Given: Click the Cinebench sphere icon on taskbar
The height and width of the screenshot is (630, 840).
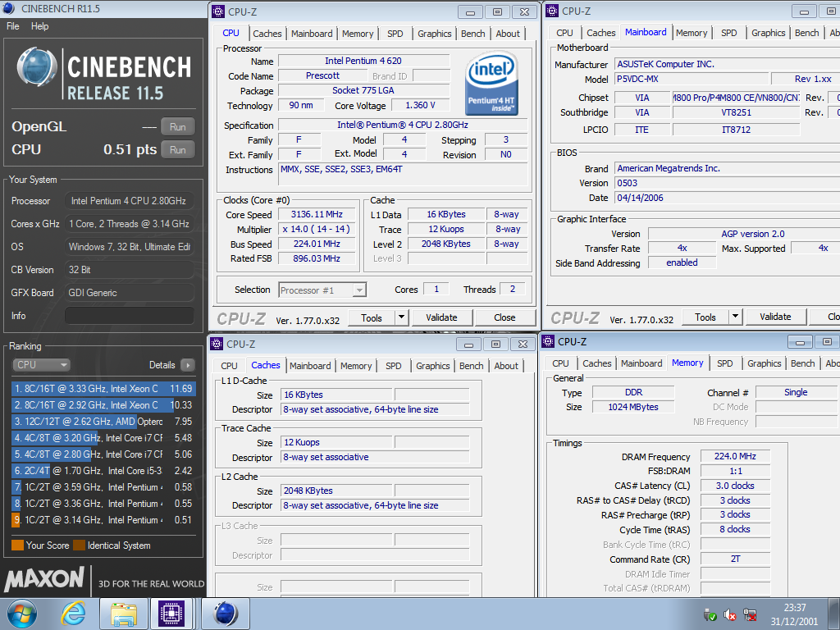Looking at the screenshot, I should pos(226,614).
